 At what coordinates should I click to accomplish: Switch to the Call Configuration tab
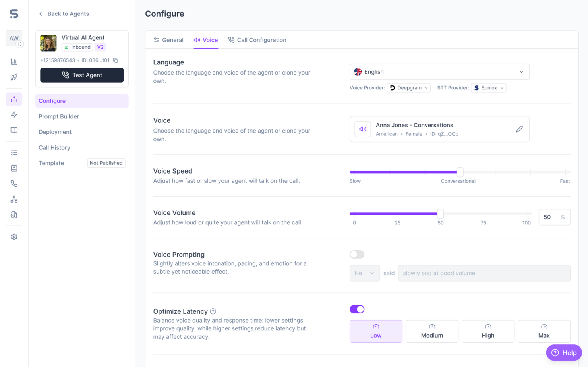tap(257, 40)
